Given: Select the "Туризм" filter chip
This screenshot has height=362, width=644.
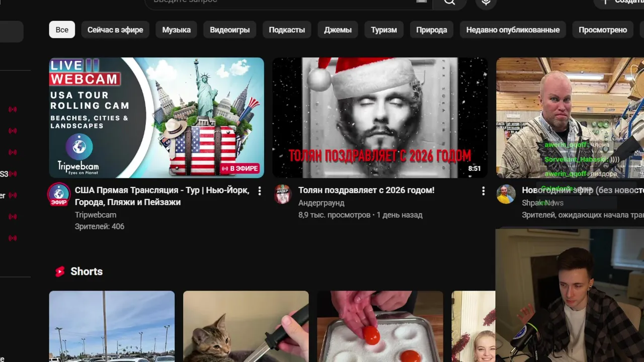Looking at the screenshot, I should click(384, 30).
